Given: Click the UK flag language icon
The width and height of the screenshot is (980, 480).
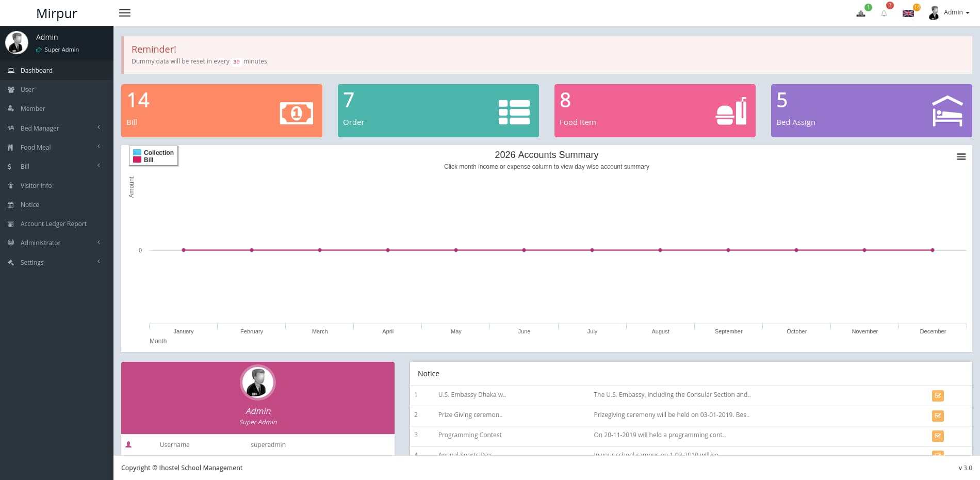Looking at the screenshot, I should pyautogui.click(x=908, y=13).
